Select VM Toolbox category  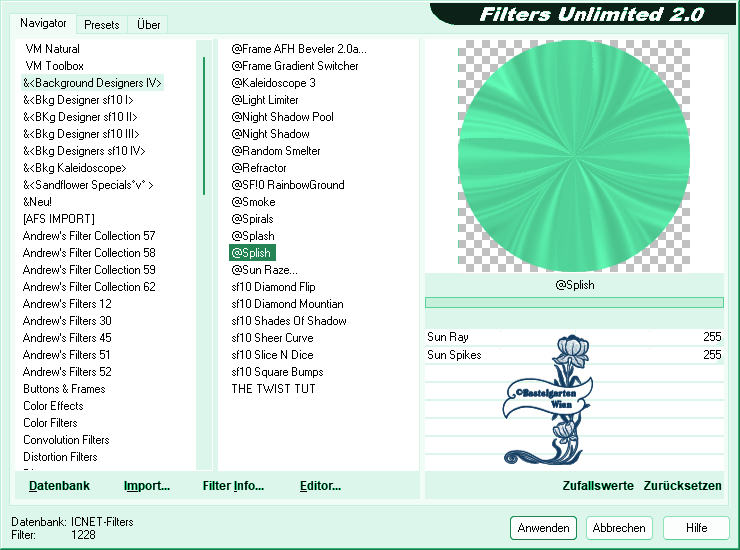(54, 66)
